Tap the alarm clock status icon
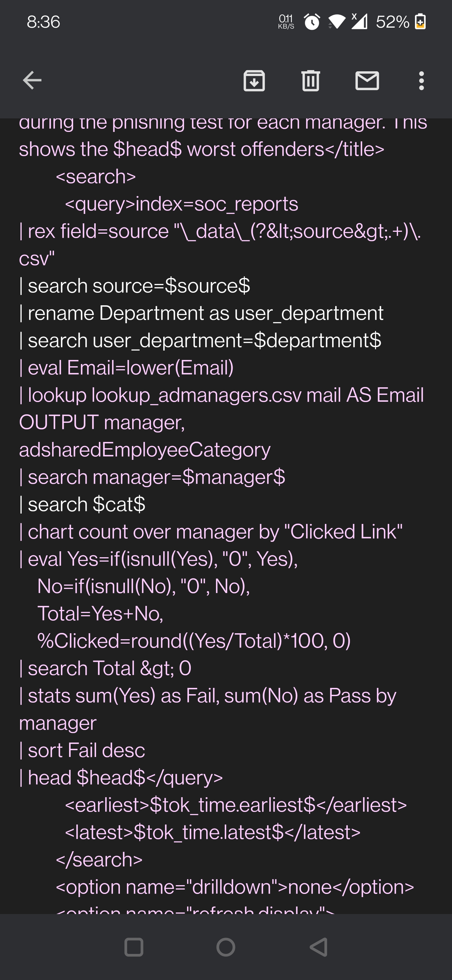452x980 pixels. click(312, 22)
